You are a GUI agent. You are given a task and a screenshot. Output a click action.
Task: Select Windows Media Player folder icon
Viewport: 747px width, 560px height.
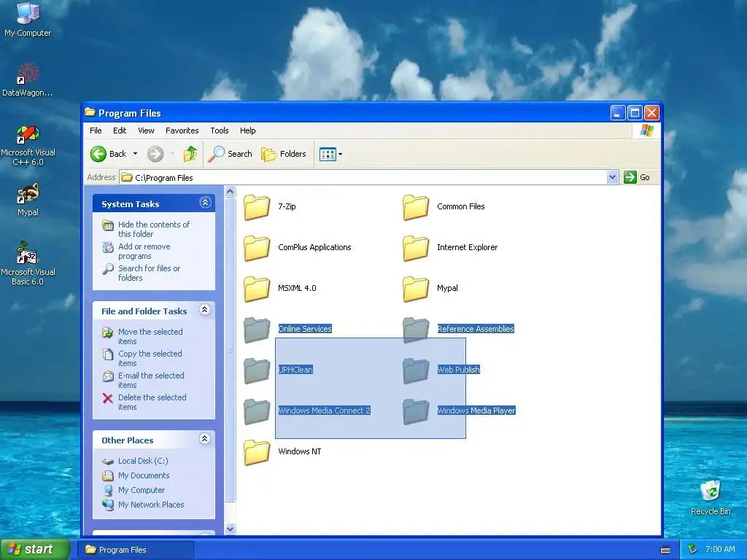pyautogui.click(x=416, y=411)
